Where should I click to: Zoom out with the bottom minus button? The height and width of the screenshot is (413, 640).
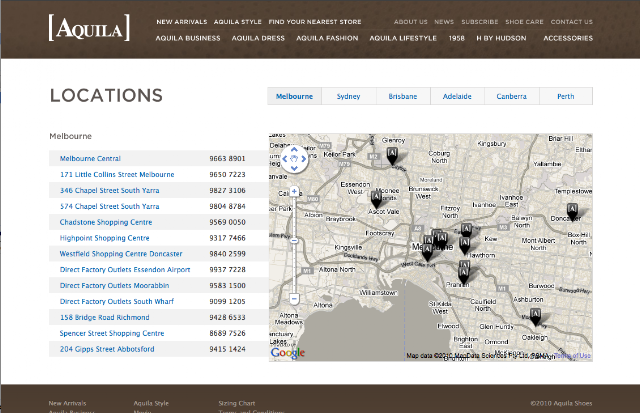point(294,299)
